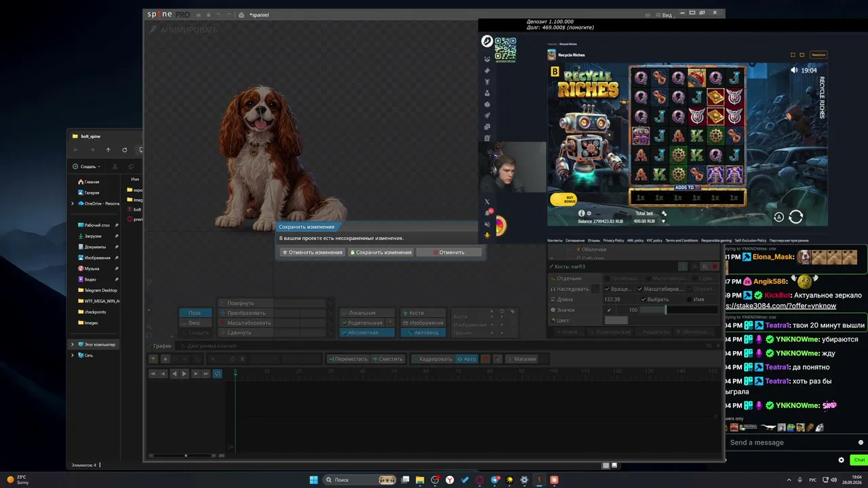The image size is (868, 488).
Task: Click the refresh icon in File Explorer
Action: [125, 150]
